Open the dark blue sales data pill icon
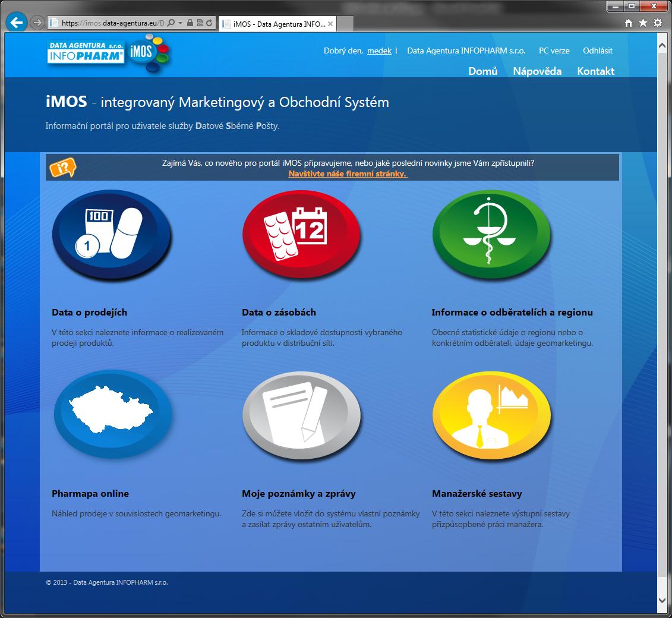The image size is (672, 618). click(112, 235)
